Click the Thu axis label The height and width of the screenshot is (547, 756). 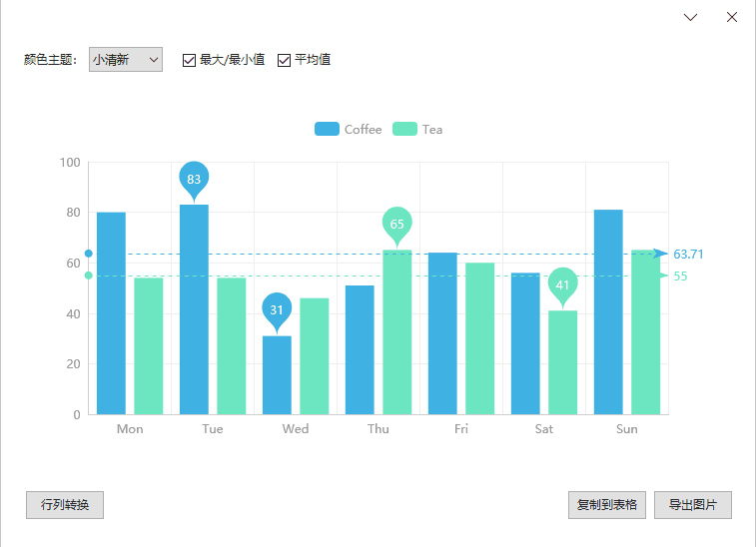[378, 429]
